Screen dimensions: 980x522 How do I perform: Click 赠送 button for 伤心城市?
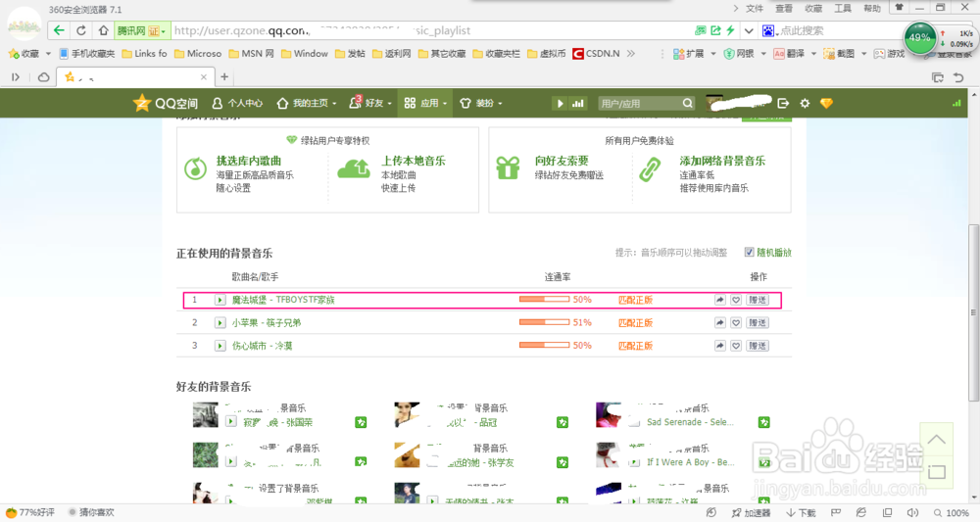(758, 346)
